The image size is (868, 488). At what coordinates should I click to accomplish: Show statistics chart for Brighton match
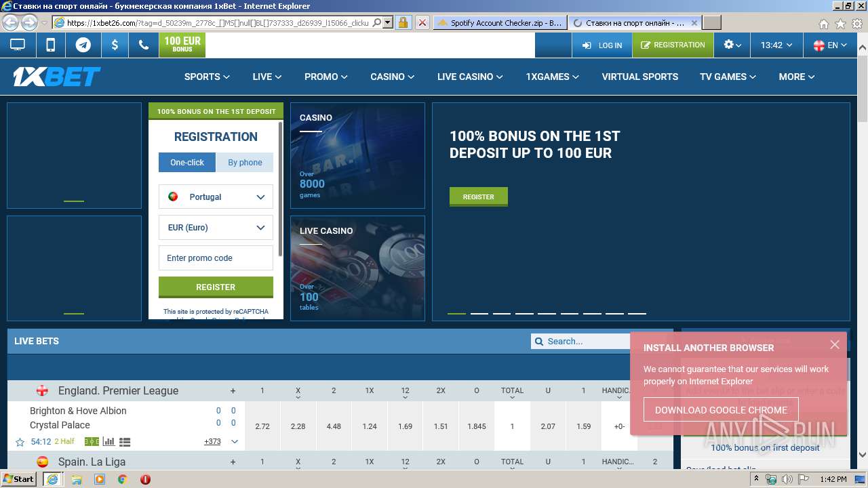click(x=108, y=442)
